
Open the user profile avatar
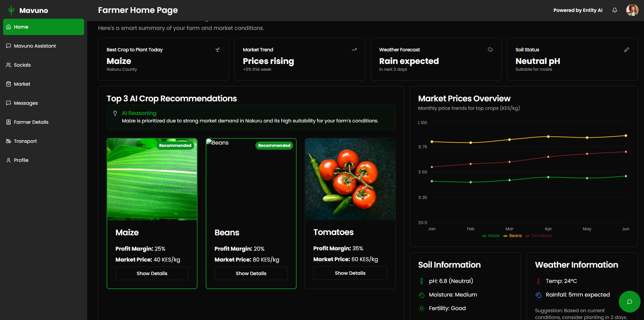click(x=632, y=10)
